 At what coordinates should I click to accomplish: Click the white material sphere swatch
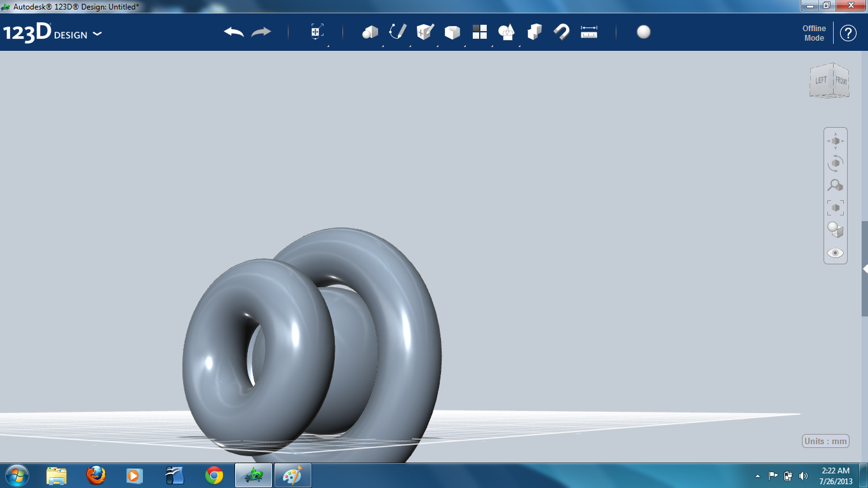click(x=643, y=32)
